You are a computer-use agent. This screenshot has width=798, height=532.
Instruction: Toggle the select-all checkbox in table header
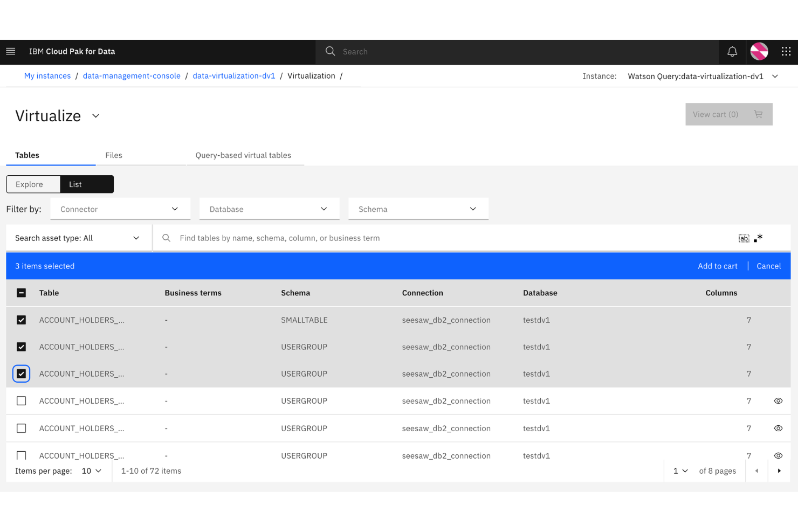pyautogui.click(x=22, y=293)
